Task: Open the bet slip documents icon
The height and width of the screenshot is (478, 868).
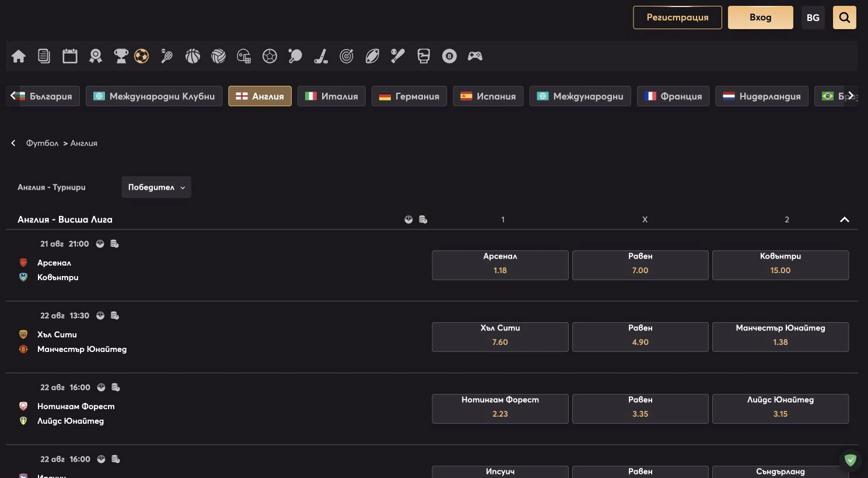Action: [x=44, y=56]
